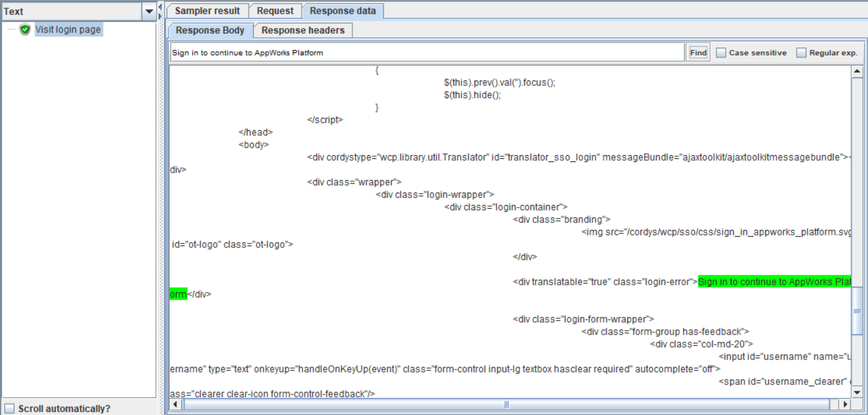Image resolution: width=868 pixels, height=415 pixels.
Task: Select Visit login page sampler result
Action: (67, 29)
